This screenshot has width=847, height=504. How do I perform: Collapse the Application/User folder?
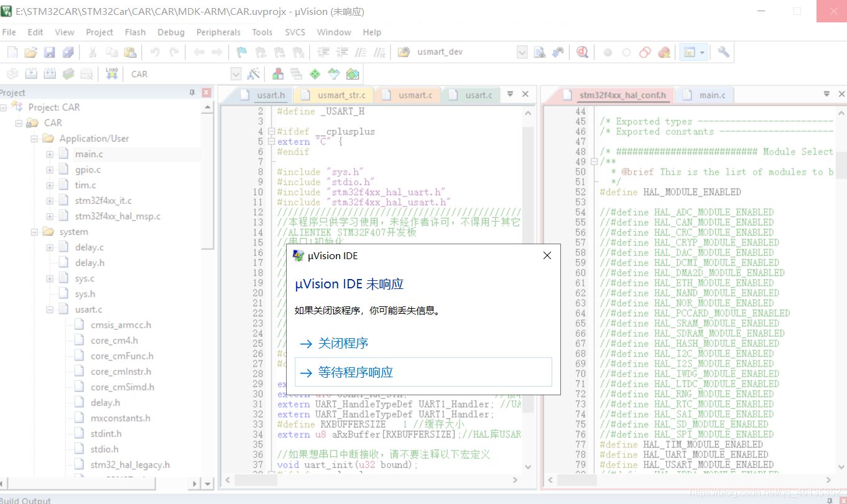34,139
